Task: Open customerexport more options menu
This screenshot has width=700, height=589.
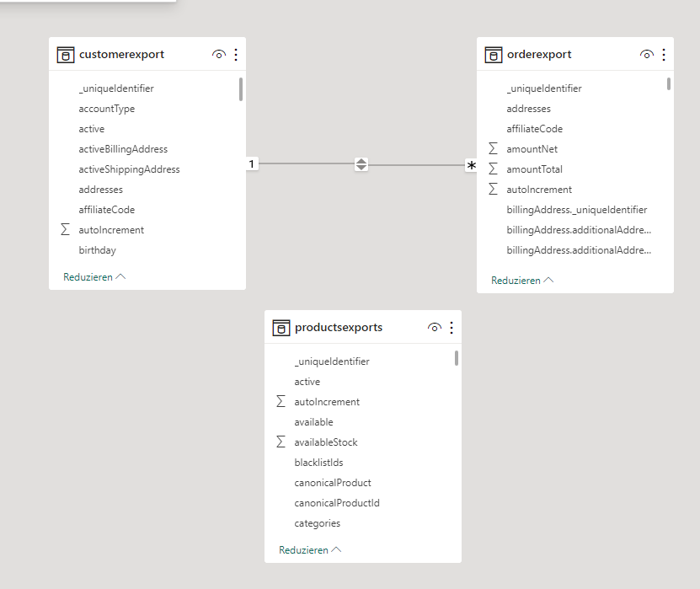Action: (x=236, y=55)
